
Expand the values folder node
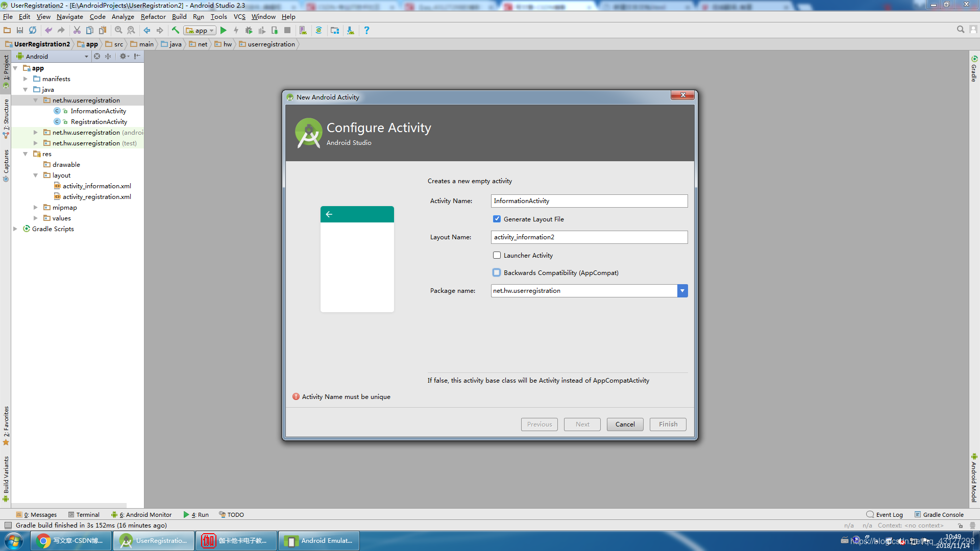click(36, 218)
